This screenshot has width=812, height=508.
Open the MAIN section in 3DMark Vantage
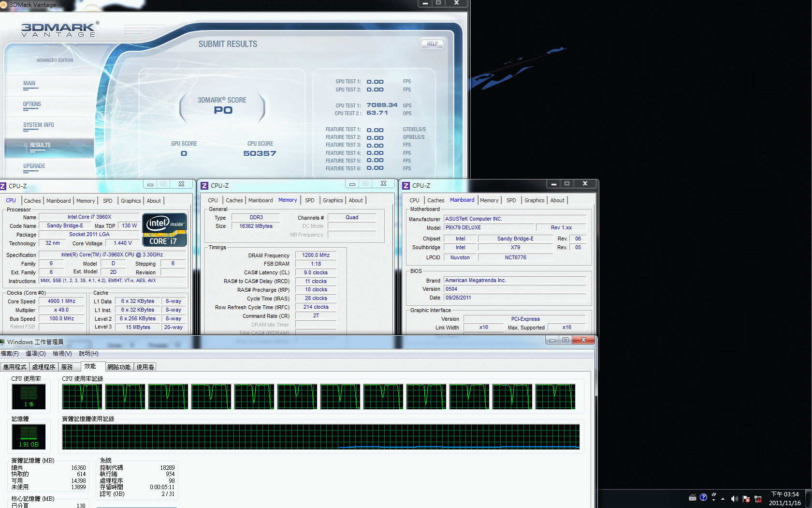pyautogui.click(x=29, y=84)
